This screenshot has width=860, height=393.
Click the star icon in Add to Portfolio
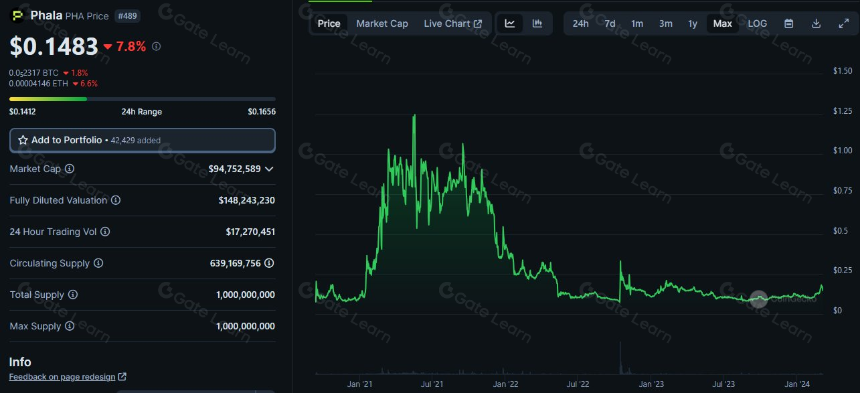(x=23, y=140)
